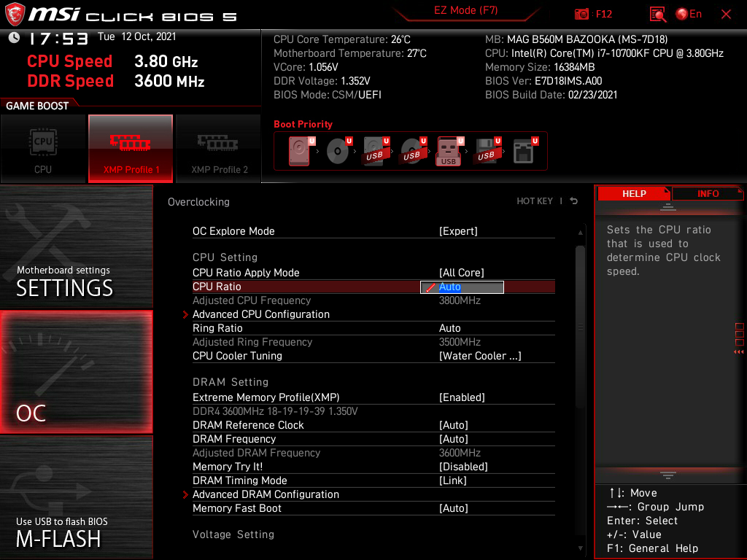The height and width of the screenshot is (560, 747).
Task: Click the CPU Setting section heading
Action: click(x=225, y=257)
